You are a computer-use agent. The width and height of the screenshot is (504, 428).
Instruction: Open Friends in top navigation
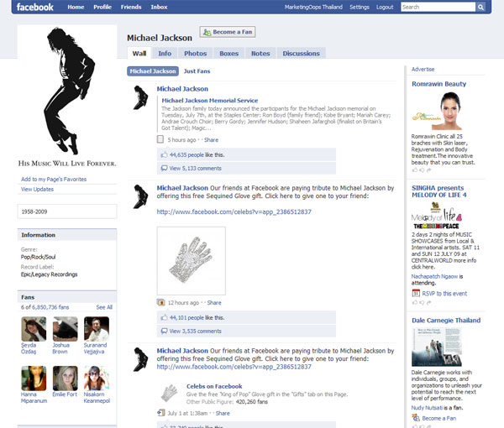131,7
